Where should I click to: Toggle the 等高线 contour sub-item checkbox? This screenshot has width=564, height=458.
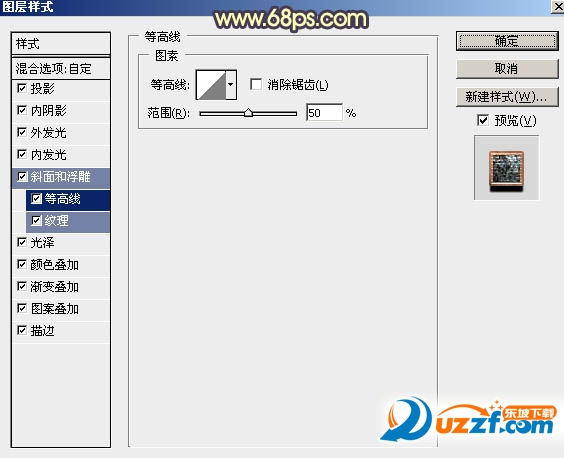tap(36, 198)
